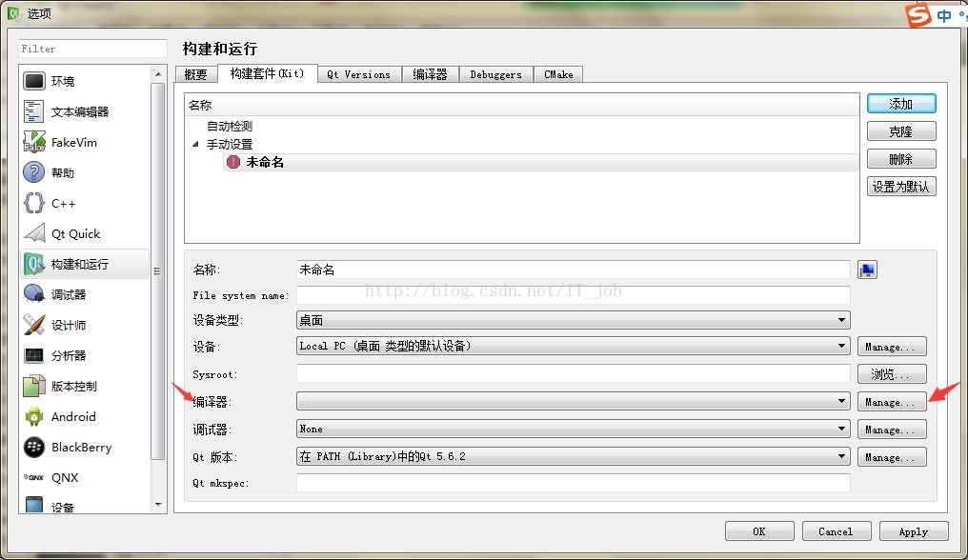
Task: Open the 设备 dropdown showing Local PC
Action: 573,346
